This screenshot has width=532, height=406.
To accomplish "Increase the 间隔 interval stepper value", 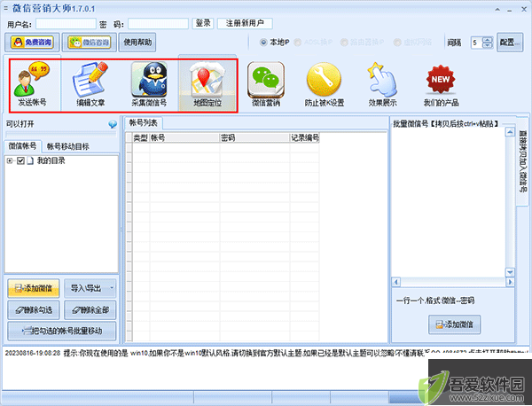I will 488,40.
